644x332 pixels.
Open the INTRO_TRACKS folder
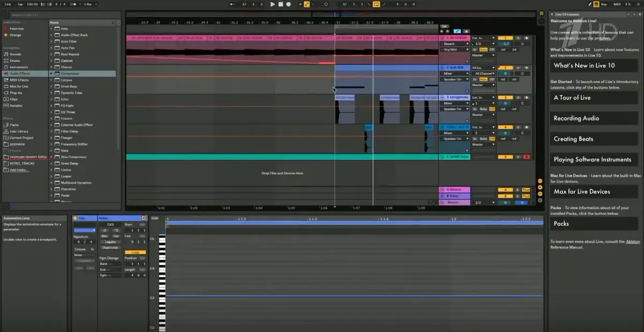[x=22, y=164]
